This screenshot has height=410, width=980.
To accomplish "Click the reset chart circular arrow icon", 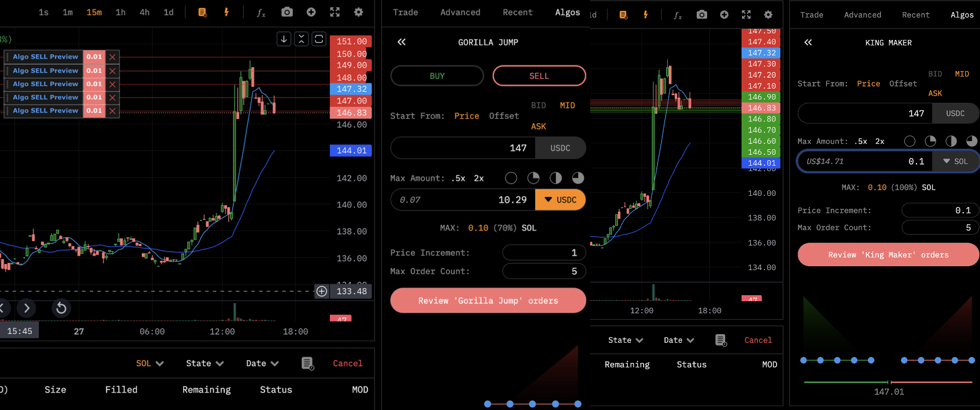I will (61, 308).
